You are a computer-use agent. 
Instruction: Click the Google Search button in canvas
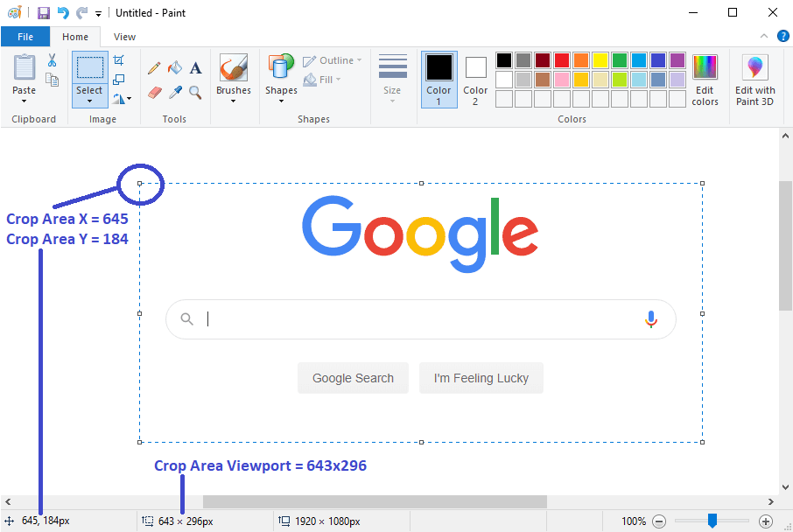click(x=353, y=378)
